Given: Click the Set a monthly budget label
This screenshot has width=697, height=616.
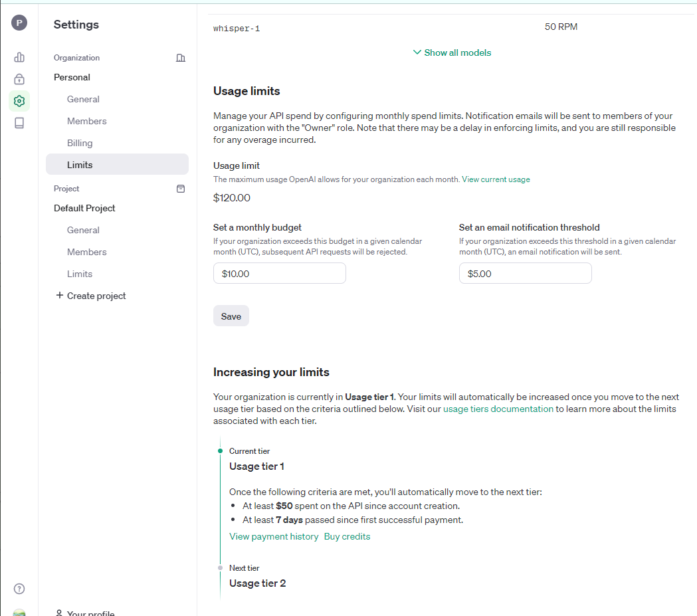Looking at the screenshot, I should coord(257,227).
